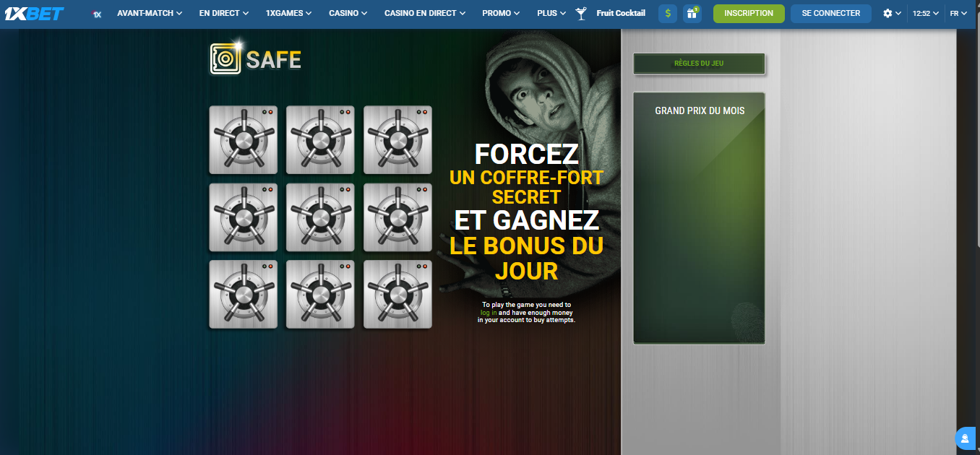Click the small 1x icon beside the logo
Viewport: 980px width, 455px height.
click(97, 14)
